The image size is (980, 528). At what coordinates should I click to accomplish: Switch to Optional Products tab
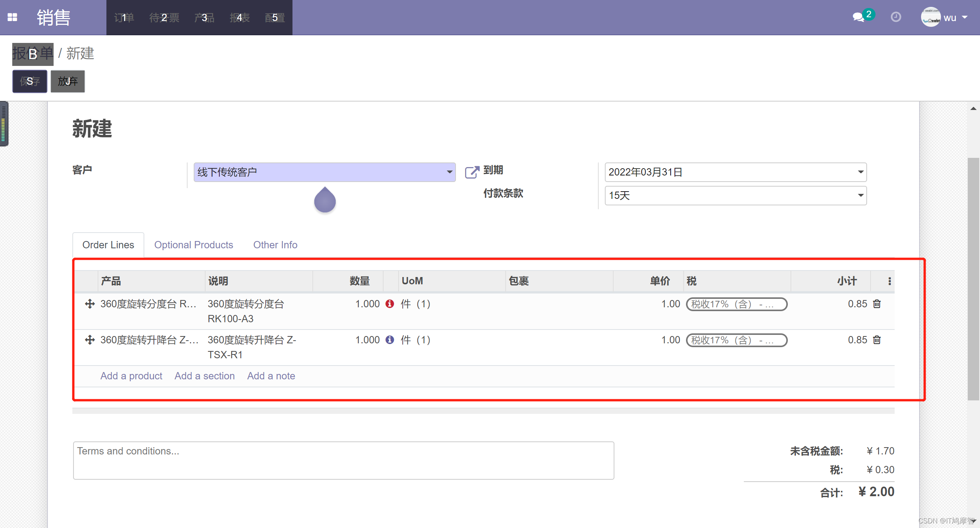click(193, 245)
